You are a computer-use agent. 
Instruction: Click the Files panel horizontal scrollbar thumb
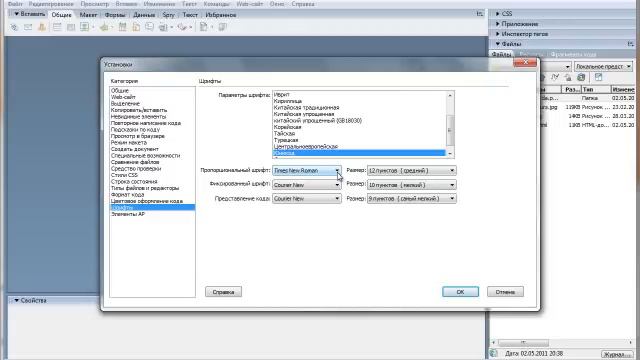[524, 342]
